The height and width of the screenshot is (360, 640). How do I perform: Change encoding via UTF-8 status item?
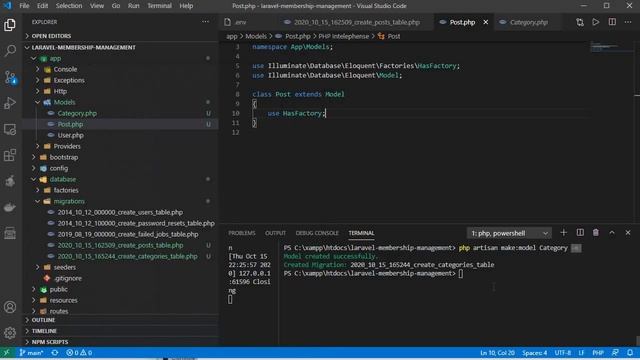[x=562, y=353]
